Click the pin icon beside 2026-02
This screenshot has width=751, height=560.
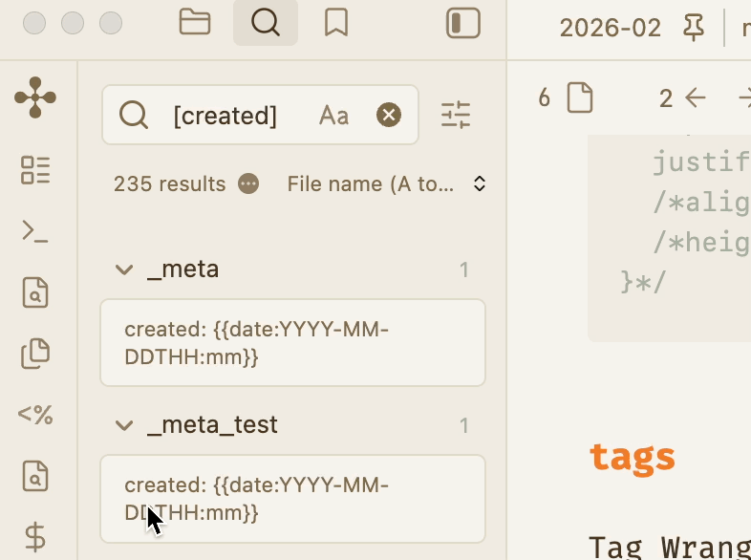[694, 28]
